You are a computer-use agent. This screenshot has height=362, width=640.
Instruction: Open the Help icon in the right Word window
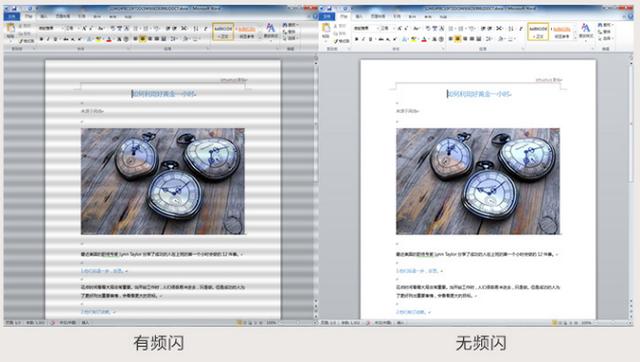coord(630,16)
